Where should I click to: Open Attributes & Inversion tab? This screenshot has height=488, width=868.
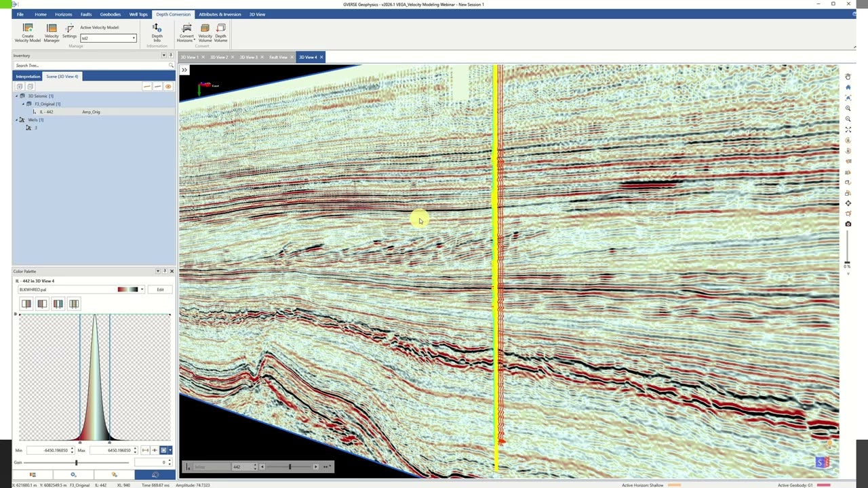220,14
